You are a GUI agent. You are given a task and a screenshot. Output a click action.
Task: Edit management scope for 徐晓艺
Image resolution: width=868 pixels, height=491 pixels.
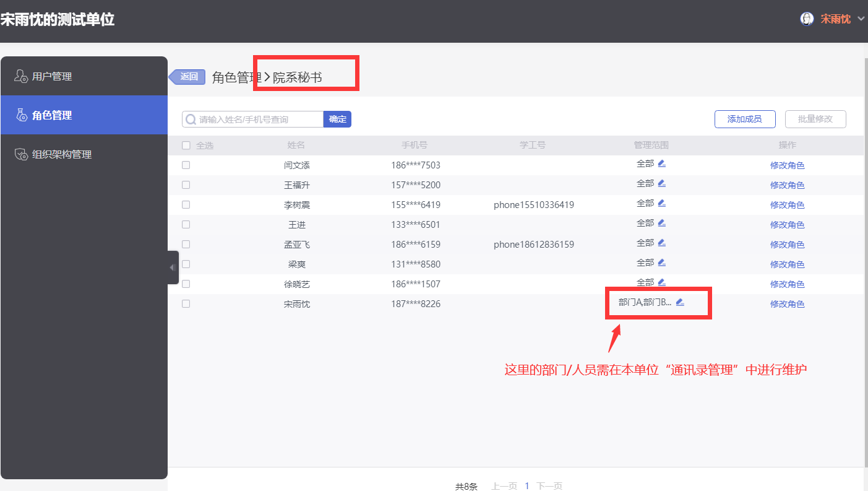(x=661, y=282)
